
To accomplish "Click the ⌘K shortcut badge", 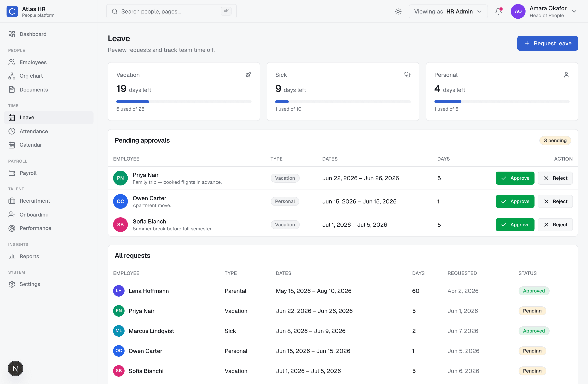I will [x=226, y=11].
